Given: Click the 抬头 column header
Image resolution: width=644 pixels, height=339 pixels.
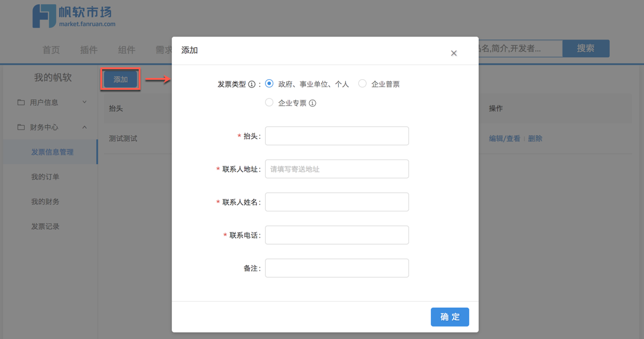Looking at the screenshot, I should coord(116,109).
